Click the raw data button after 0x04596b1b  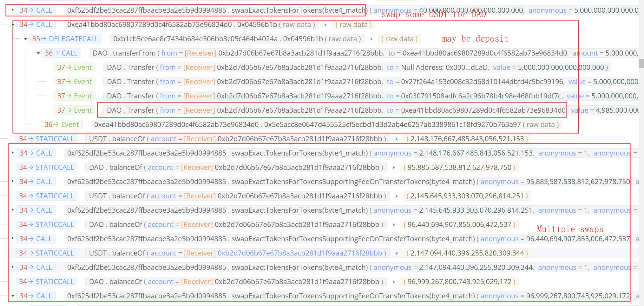pyautogui.click(x=298, y=24)
